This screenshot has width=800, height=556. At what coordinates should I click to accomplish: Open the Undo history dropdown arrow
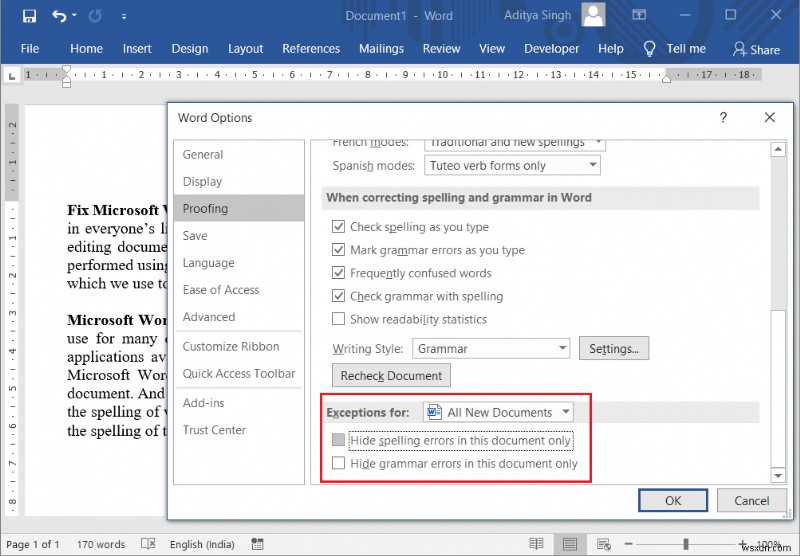click(x=74, y=15)
